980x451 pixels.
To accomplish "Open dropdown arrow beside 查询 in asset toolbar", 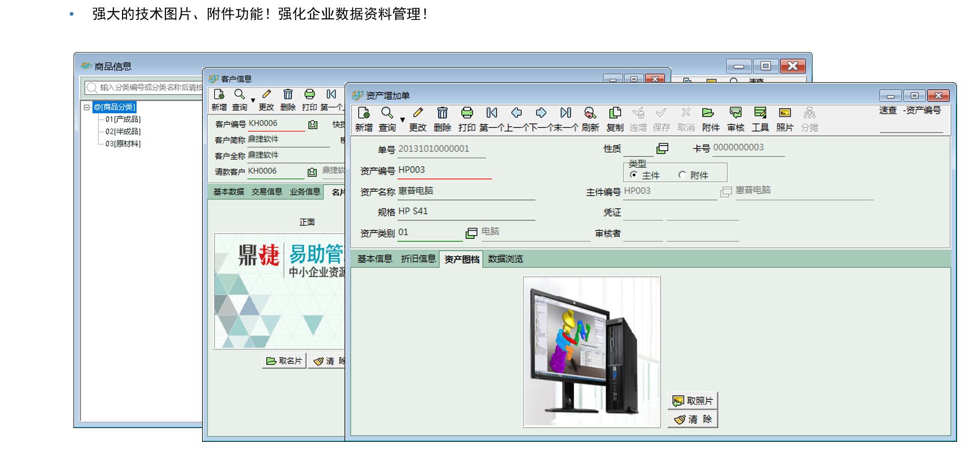I will point(402,120).
